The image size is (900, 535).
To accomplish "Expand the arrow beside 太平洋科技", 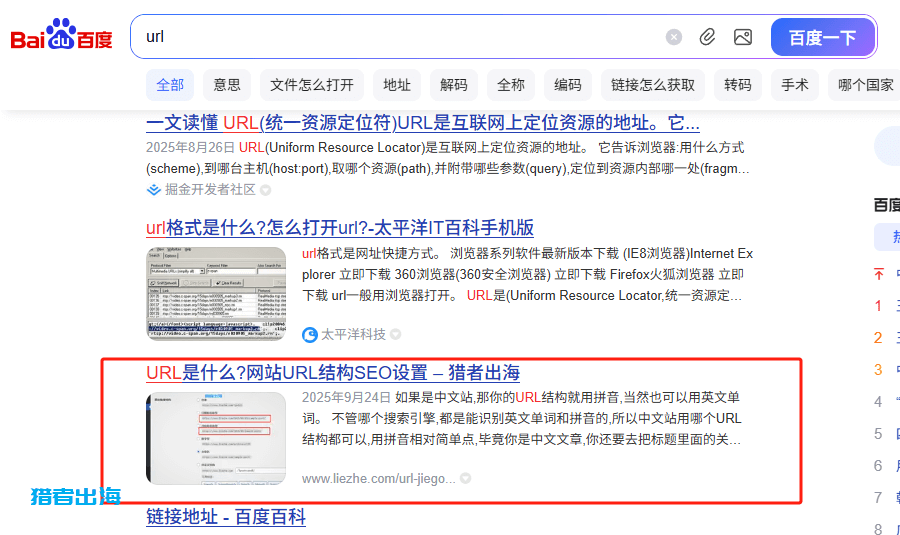I will tap(396, 334).
